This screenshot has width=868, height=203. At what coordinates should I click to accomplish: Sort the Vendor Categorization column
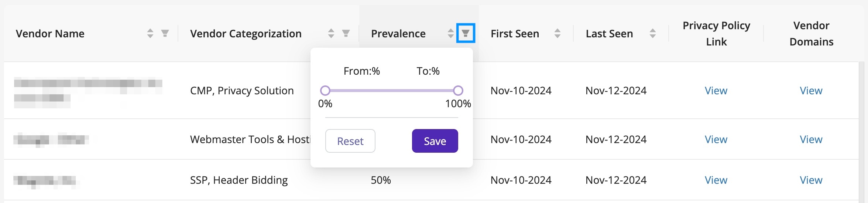coord(331,33)
